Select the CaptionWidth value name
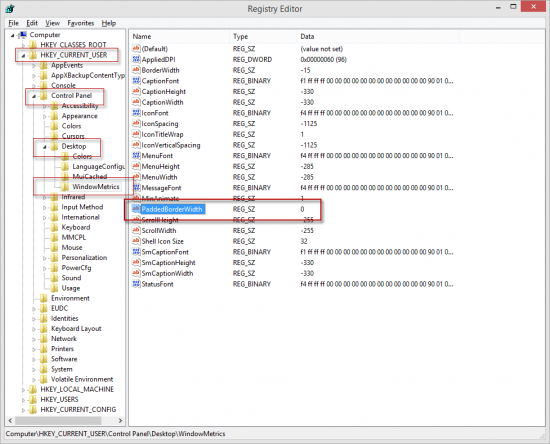 pos(162,102)
